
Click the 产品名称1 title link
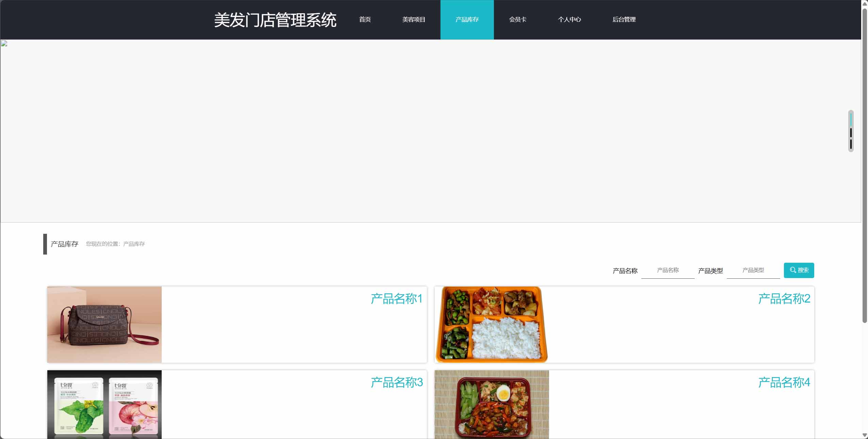click(397, 299)
